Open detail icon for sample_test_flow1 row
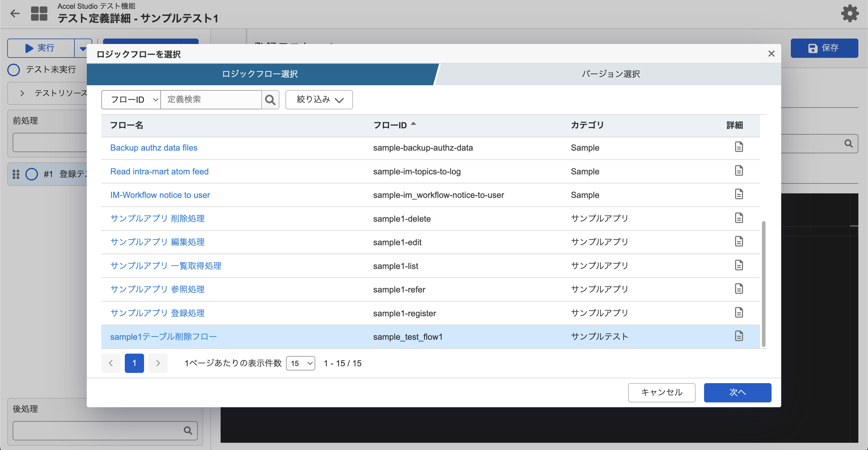 coord(739,336)
